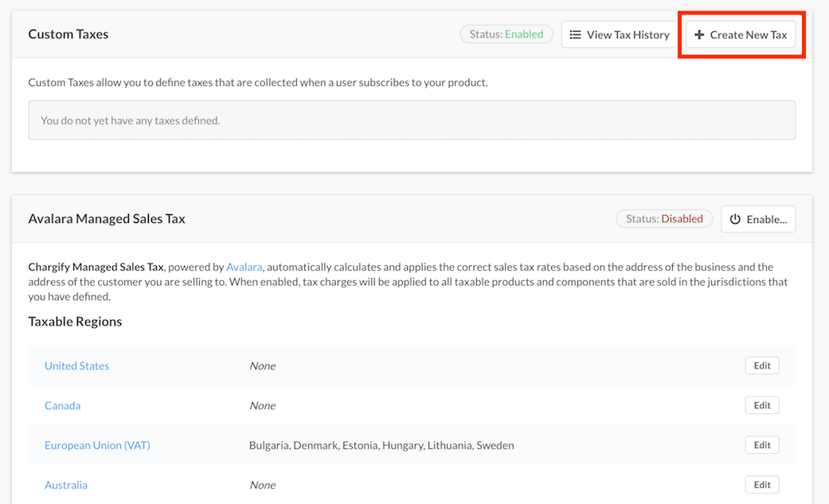This screenshot has width=829, height=504.
Task: Click the None value in United States row
Action: (x=263, y=366)
